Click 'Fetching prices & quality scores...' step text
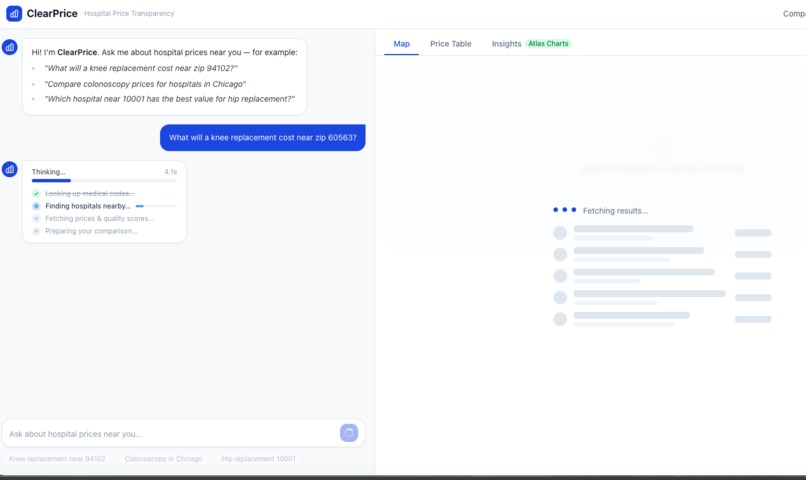Screen dimensions: 806x480 tap(99, 218)
